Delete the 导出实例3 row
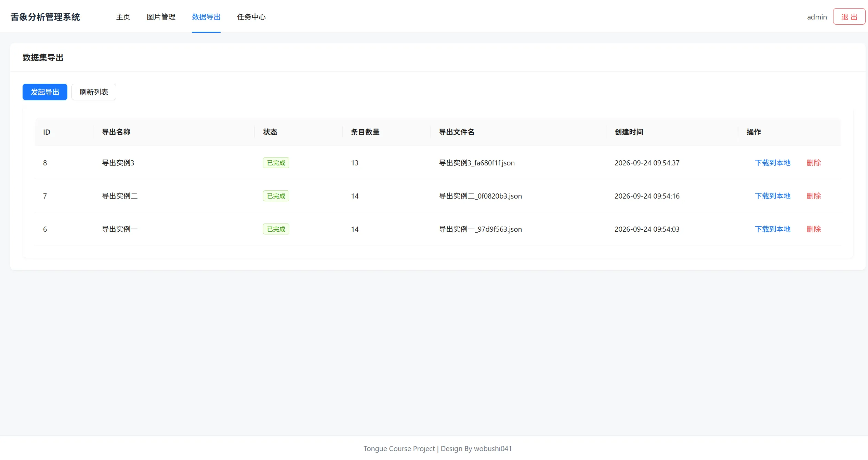868x460 pixels. click(x=814, y=163)
